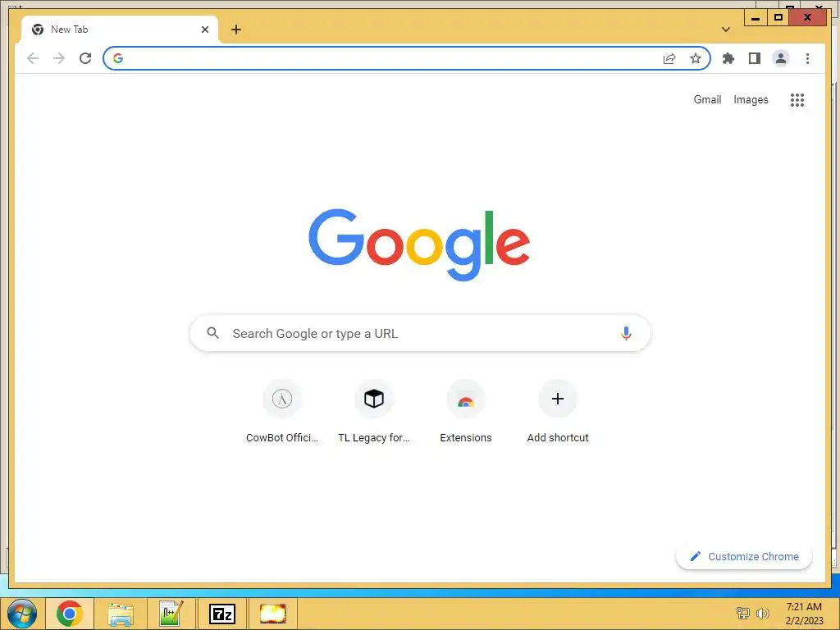Minimize the Chrome window
Viewport: 840px width, 630px height.
[x=756, y=18]
